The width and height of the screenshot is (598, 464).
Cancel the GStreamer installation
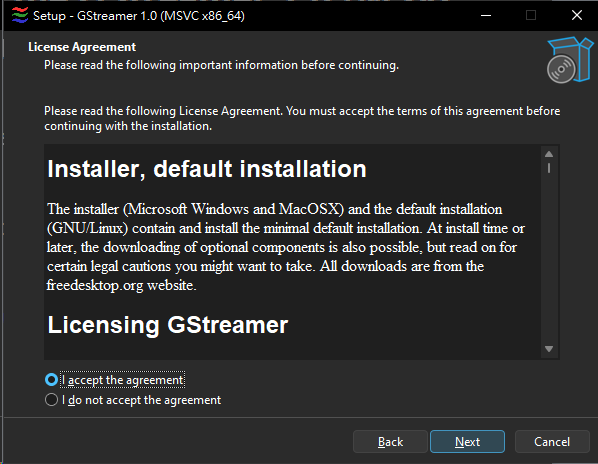(552, 442)
